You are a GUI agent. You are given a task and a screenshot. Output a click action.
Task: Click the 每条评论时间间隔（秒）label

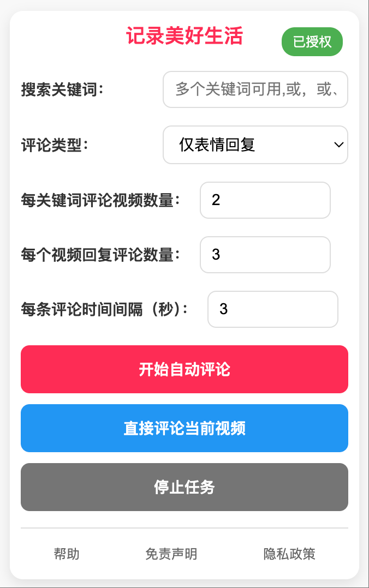click(104, 309)
